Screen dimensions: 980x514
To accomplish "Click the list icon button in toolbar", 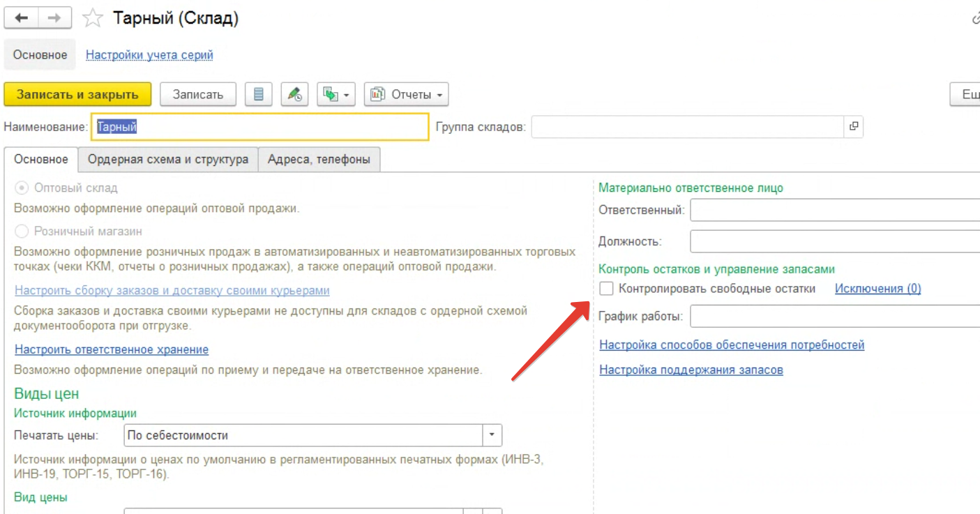I will click(258, 94).
